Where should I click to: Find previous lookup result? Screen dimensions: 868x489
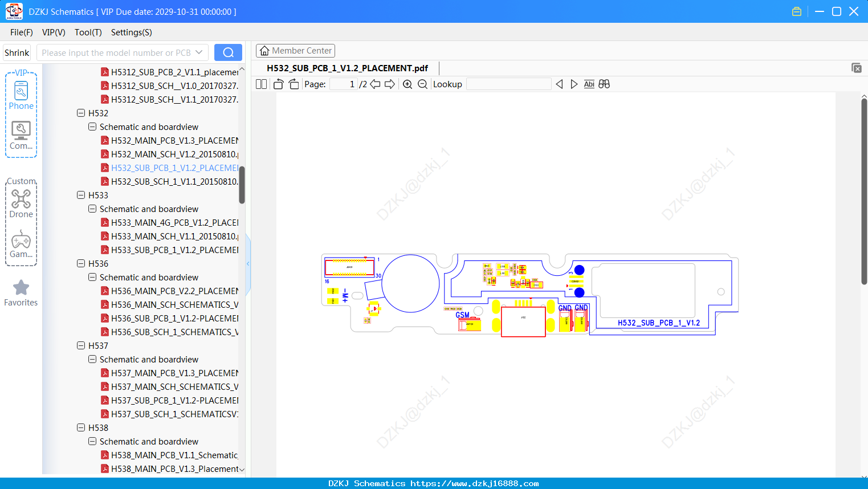tap(559, 84)
